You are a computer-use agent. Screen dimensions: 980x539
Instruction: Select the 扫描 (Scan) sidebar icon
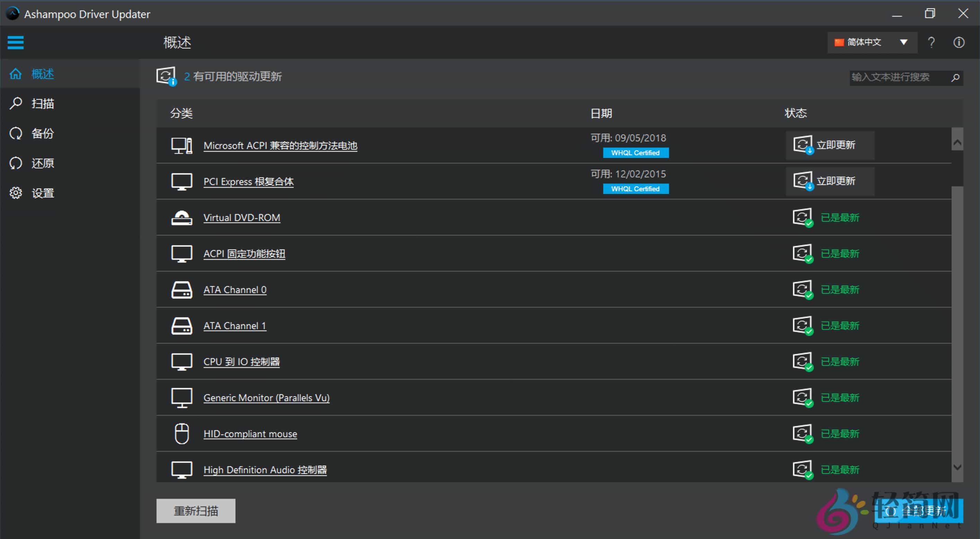pyautogui.click(x=16, y=103)
